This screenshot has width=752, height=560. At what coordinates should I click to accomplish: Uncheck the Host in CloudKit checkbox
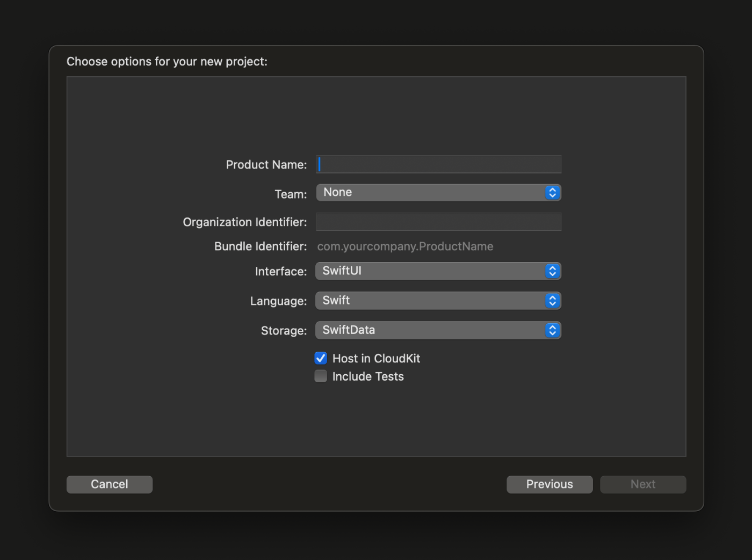321,358
